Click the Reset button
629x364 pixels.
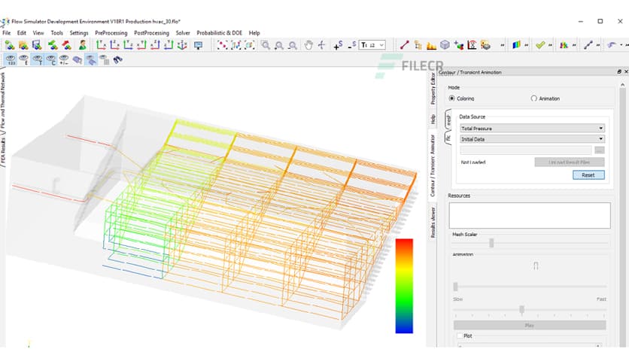tap(588, 174)
